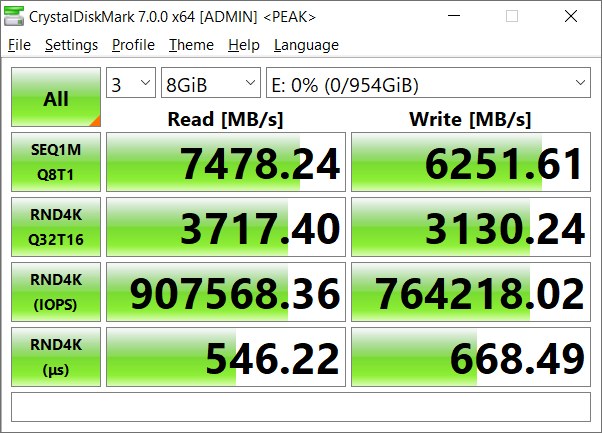The width and height of the screenshot is (602, 433).
Task: Select the latency write result 668.49
Action: tap(471, 357)
